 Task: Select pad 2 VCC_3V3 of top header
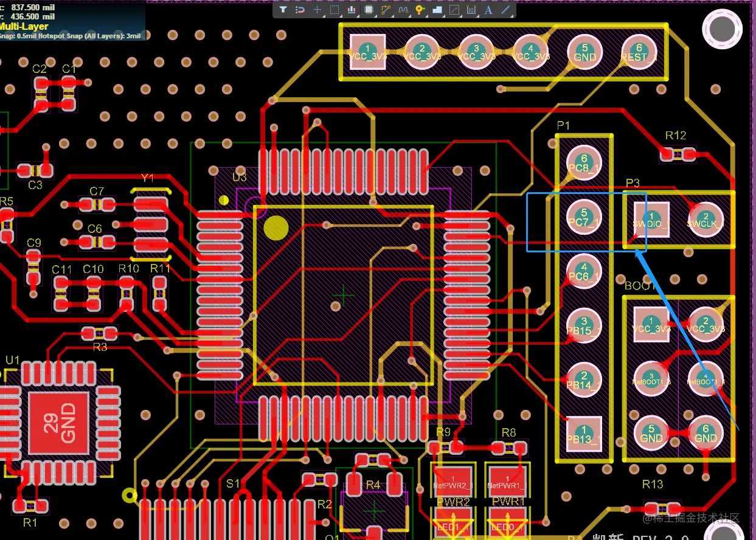(422, 52)
